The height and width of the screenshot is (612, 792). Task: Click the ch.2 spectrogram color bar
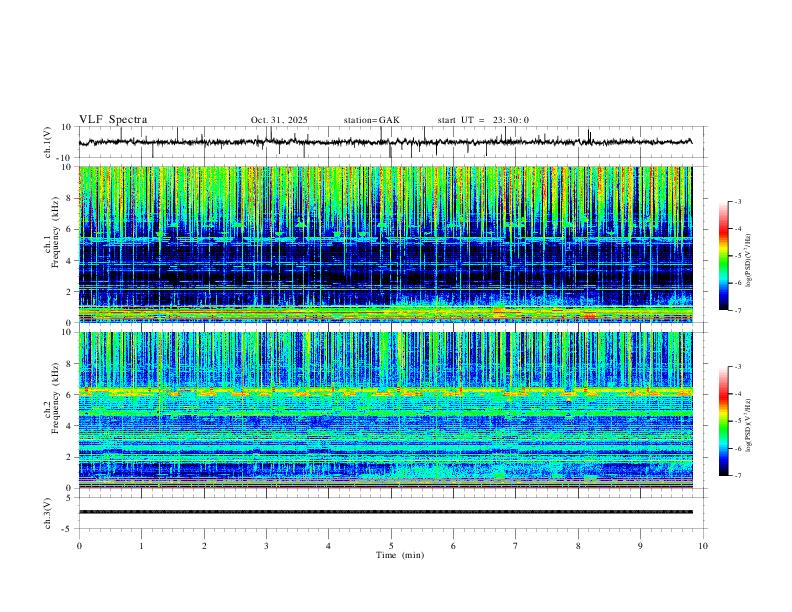[723, 421]
